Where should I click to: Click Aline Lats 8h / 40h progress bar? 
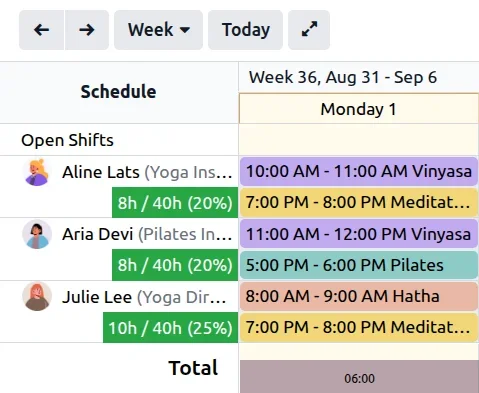coord(175,203)
